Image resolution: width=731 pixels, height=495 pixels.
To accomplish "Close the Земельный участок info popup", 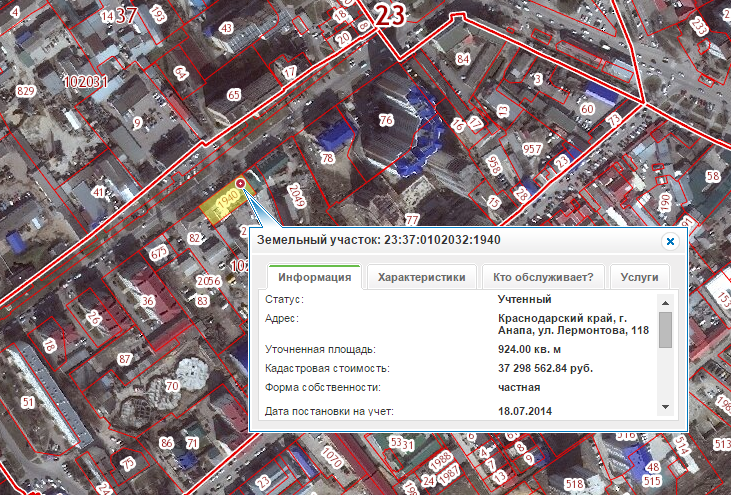I will pos(671,241).
